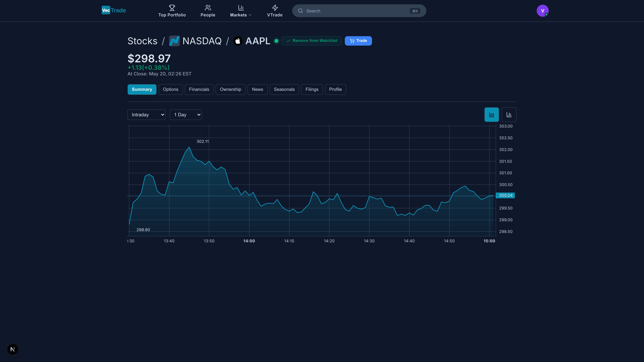Click the +1.13(+0.38%) change text
The width and height of the screenshot is (644, 362).
[x=148, y=67]
